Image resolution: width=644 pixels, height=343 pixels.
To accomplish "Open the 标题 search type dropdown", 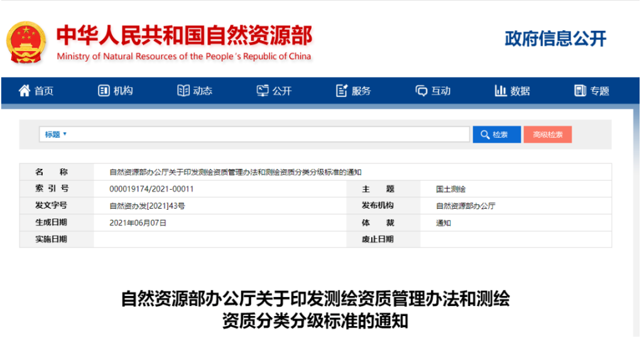I will click(x=55, y=134).
